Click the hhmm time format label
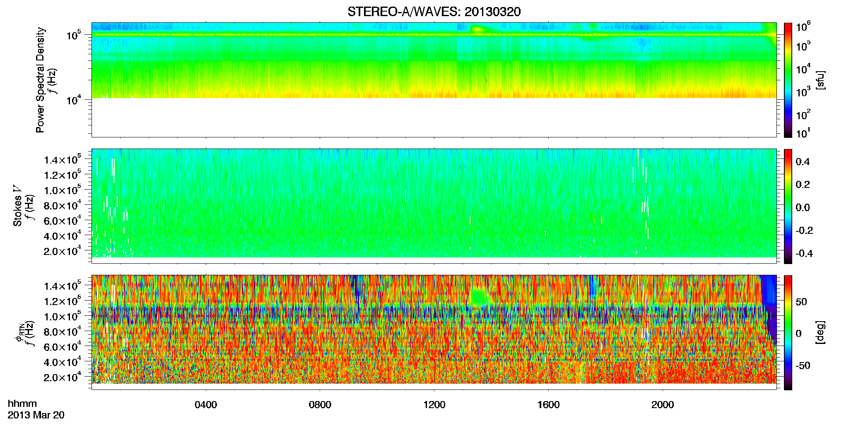The height and width of the screenshot is (447, 868). click(x=22, y=404)
